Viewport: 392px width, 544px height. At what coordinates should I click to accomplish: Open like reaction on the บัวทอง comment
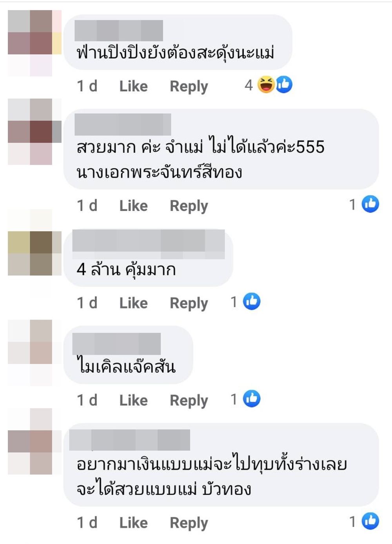(x=370, y=521)
